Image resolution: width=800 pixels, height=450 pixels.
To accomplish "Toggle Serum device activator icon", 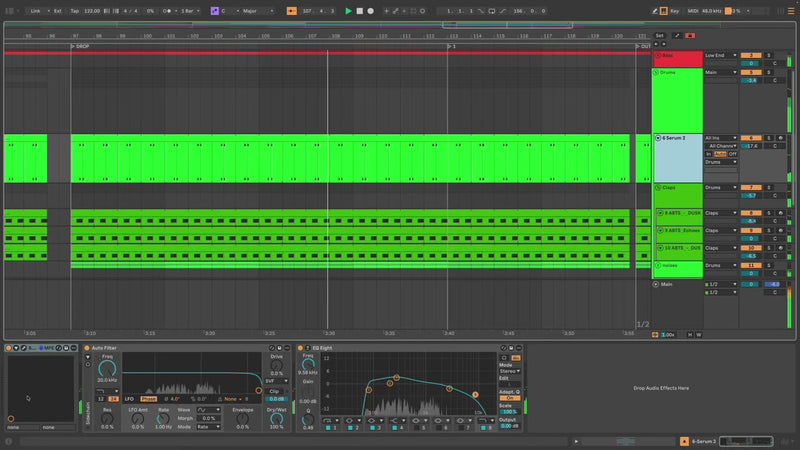I will 9,348.
